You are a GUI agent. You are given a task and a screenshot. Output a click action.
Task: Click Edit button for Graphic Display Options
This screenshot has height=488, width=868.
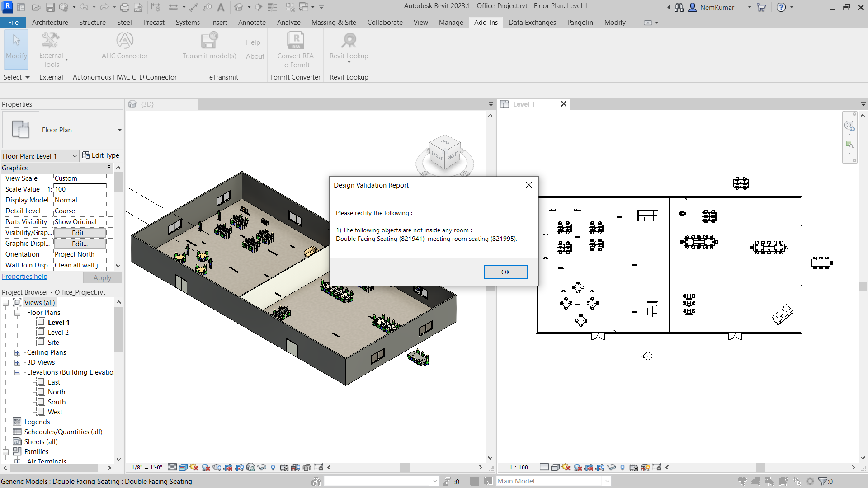(80, 244)
